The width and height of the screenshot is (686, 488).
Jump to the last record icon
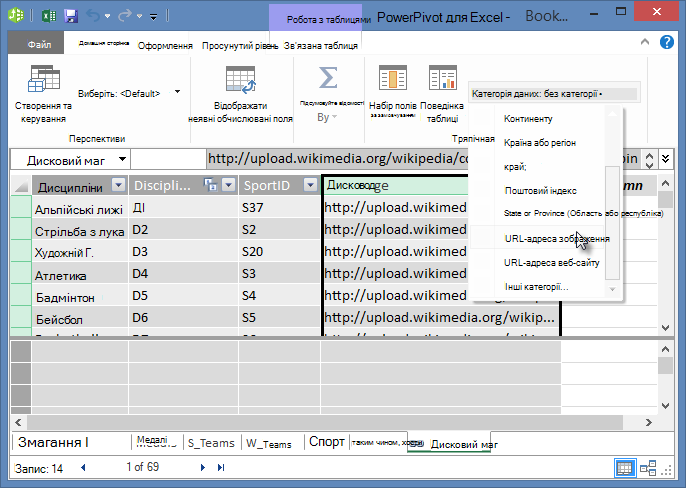pos(221,467)
